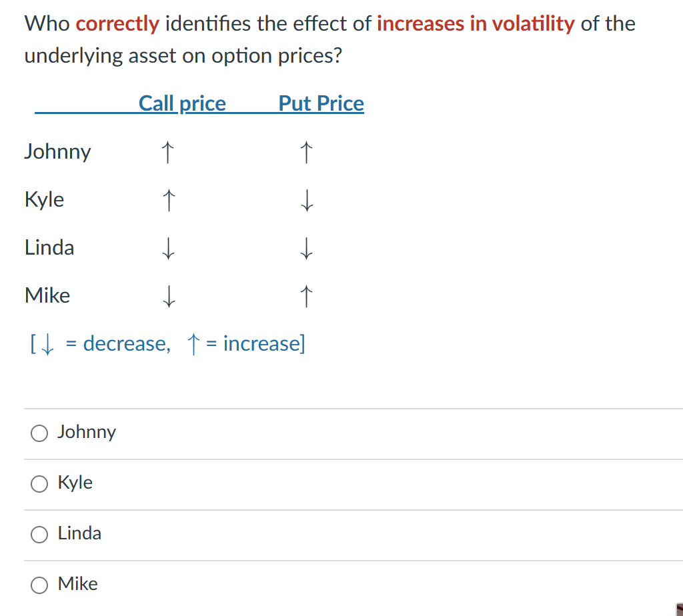683x616 pixels.
Task: Click the underlined Put Price header
Action: pos(321,103)
